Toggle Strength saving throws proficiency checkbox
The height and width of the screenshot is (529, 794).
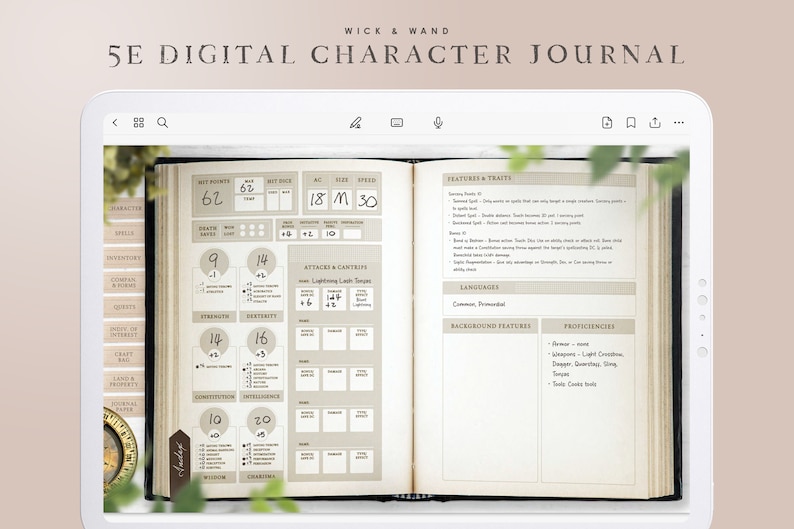(197, 287)
